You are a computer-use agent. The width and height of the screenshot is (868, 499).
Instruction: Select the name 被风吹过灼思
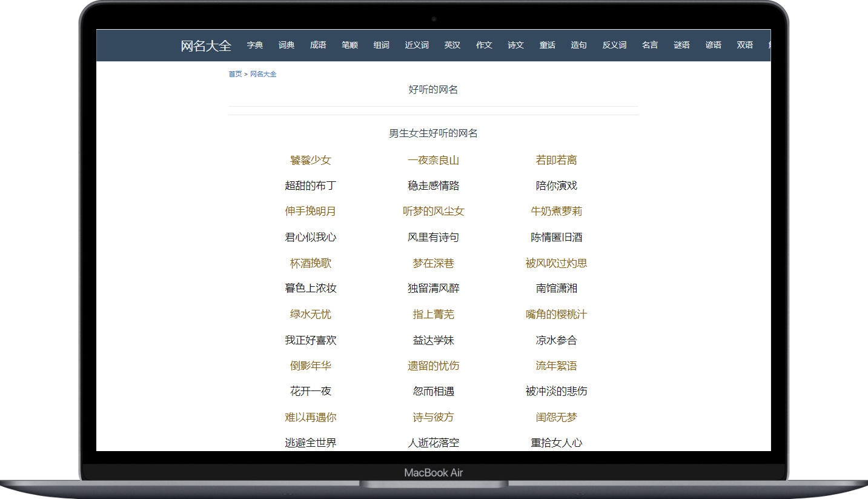coord(557,263)
